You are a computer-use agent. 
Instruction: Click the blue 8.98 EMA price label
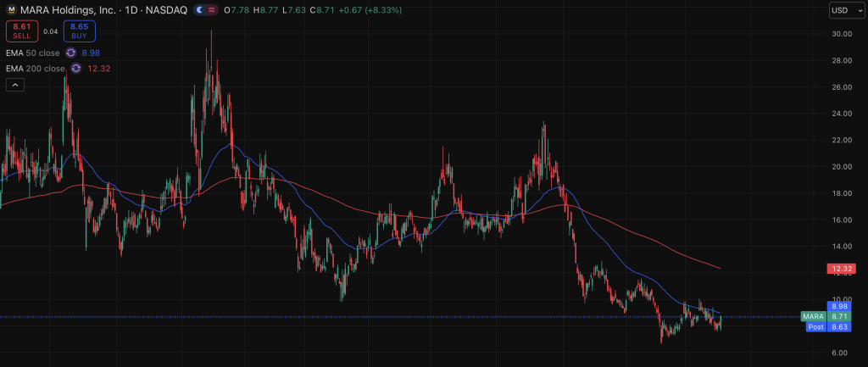point(839,306)
